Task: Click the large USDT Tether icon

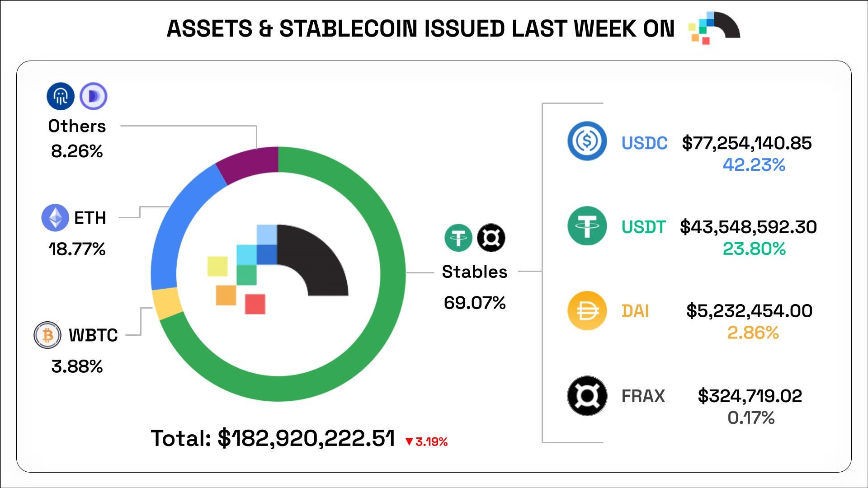Action: [x=587, y=226]
